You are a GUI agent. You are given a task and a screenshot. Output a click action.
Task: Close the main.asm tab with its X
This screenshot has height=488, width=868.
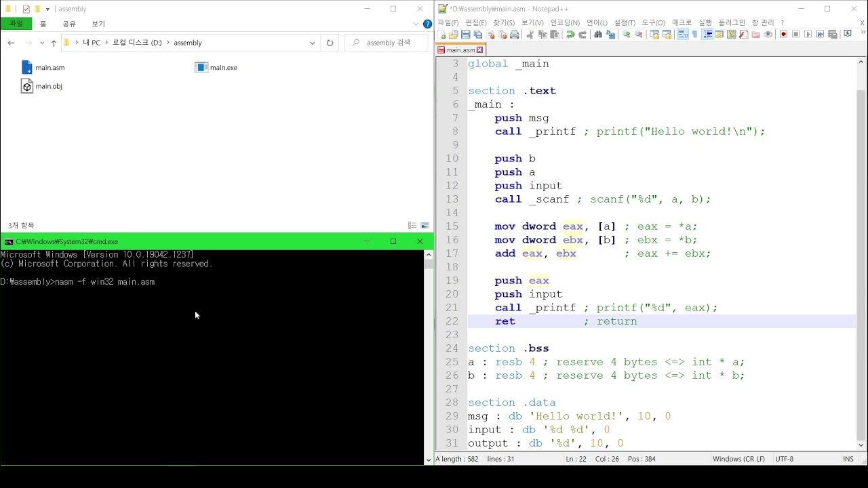(480, 50)
